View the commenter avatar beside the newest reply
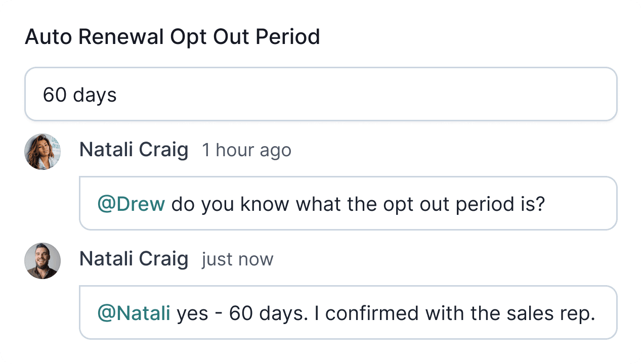642x364 pixels. point(42,261)
